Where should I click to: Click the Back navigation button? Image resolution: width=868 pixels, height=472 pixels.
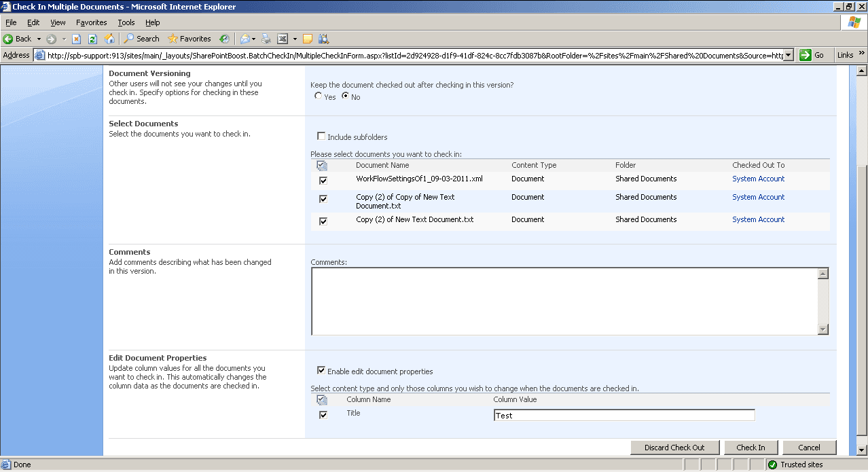pos(18,39)
